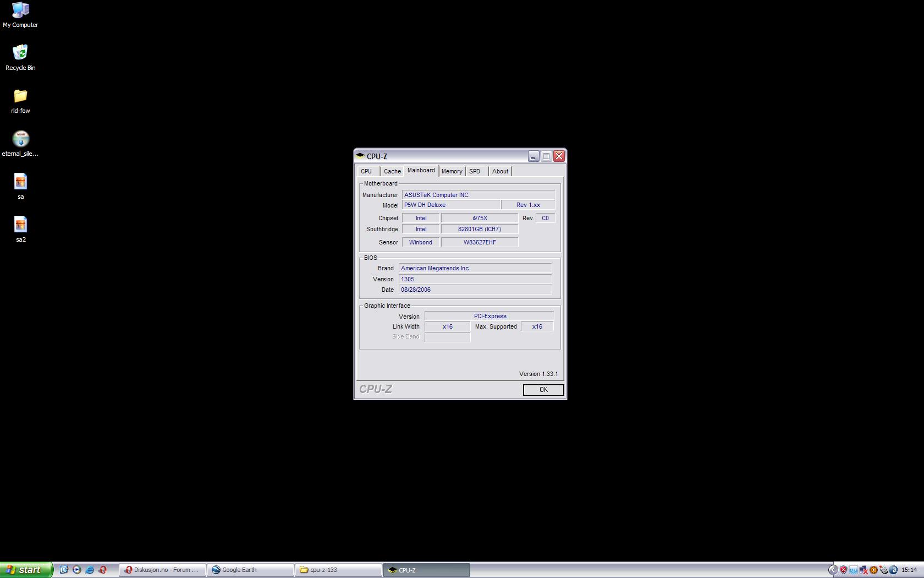The image size is (924, 578).
Task: Launch Show Desktop from the Quick Launch bar
Action: [x=64, y=570]
